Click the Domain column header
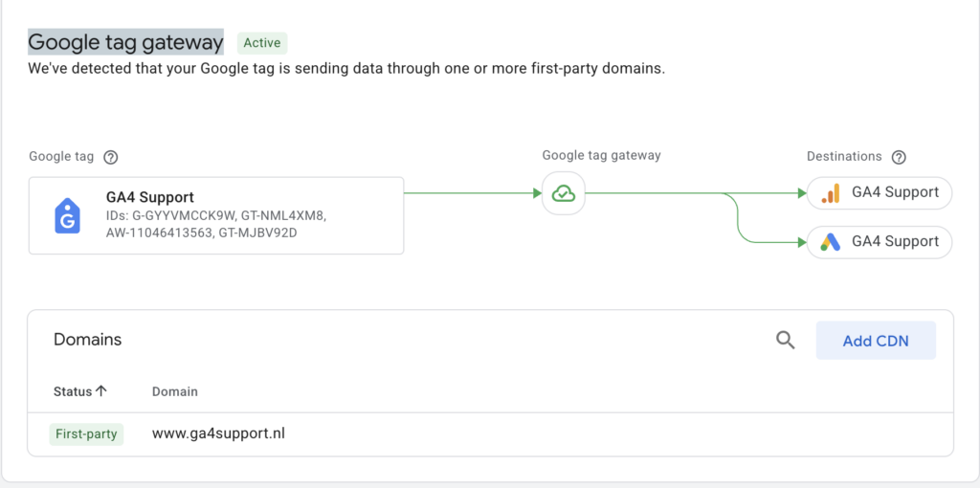980x488 pixels. 175,391
